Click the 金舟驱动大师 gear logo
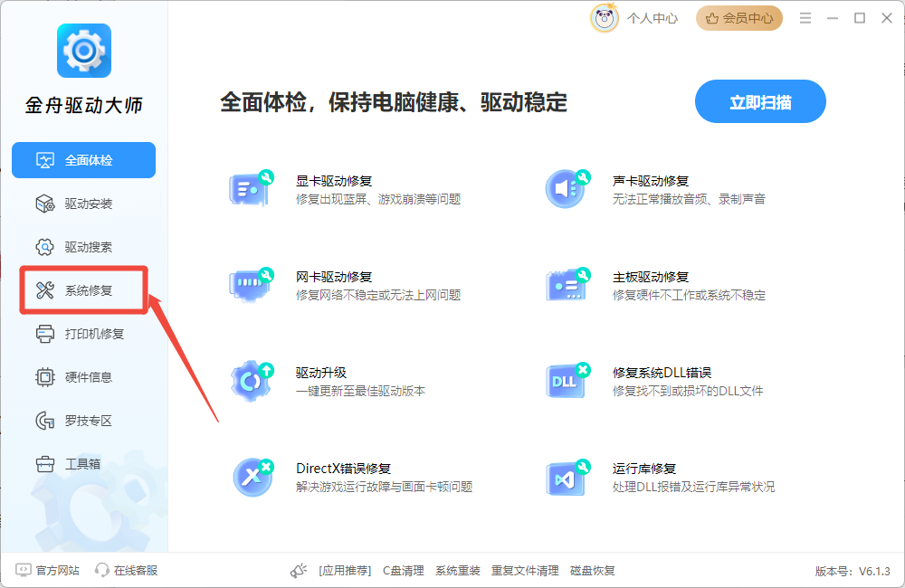Screen dimensions: 905x588 tap(83, 51)
